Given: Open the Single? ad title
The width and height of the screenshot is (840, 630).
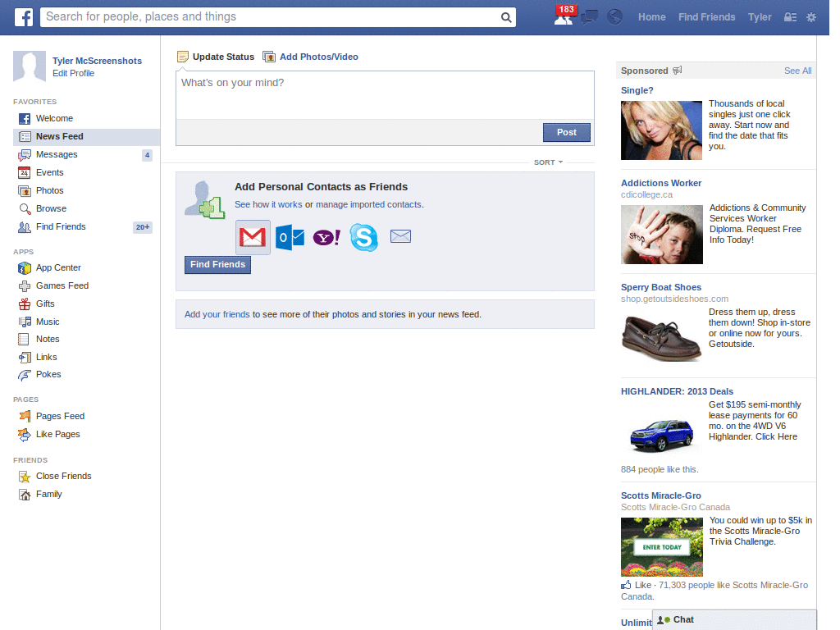Looking at the screenshot, I should coord(637,90).
